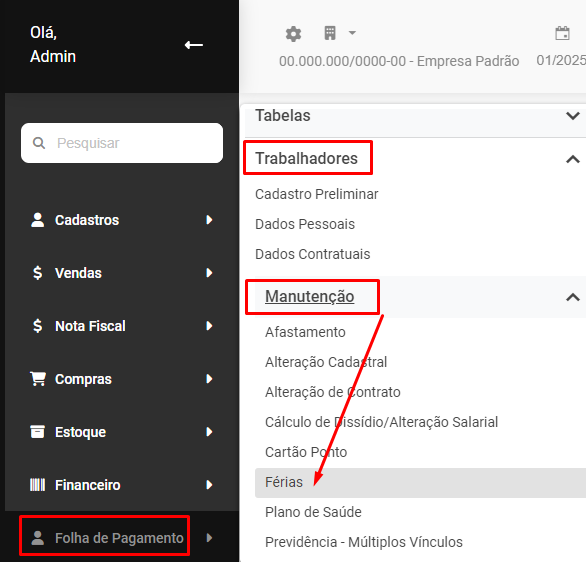This screenshot has width=586, height=562.
Task: Click the settings gear icon
Action: tap(293, 34)
